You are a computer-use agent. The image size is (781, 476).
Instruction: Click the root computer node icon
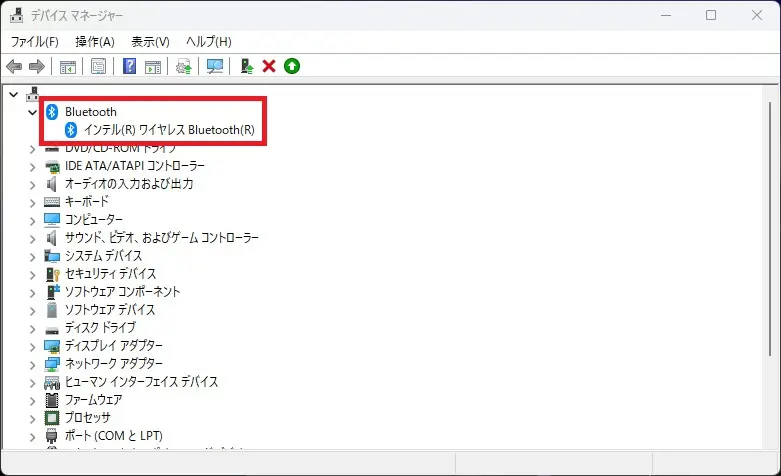[33, 94]
